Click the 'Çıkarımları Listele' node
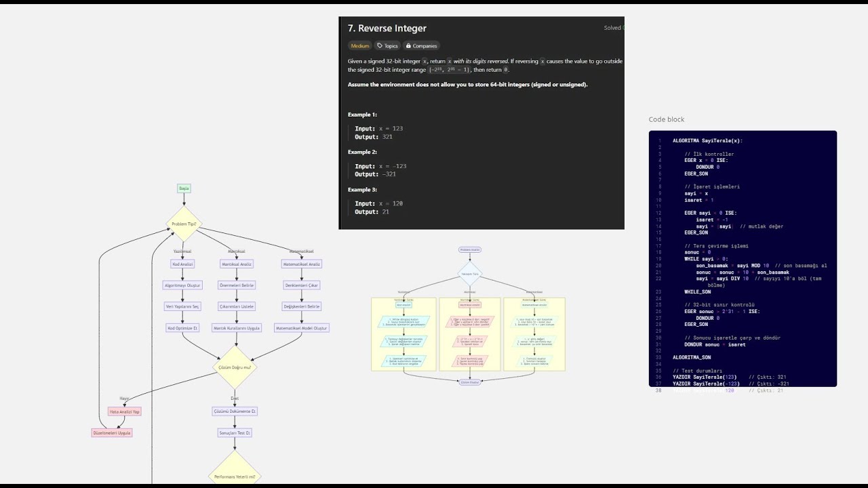Screen dimensions: 868x488 [237, 307]
